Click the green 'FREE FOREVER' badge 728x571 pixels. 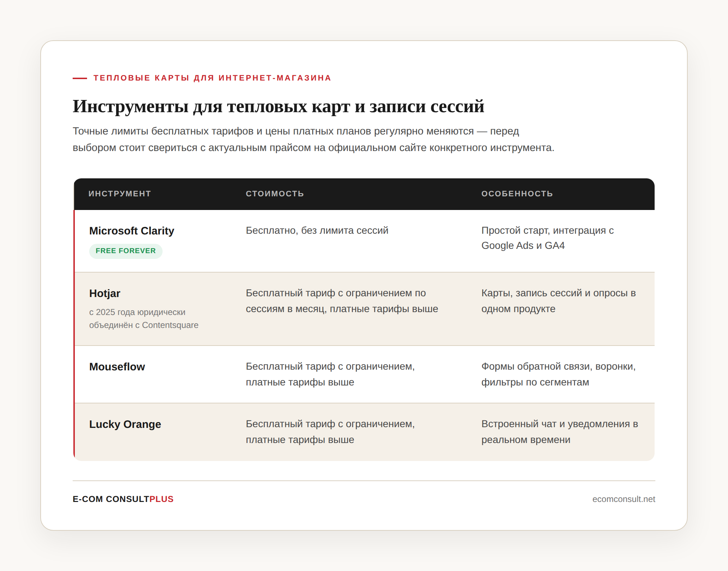[x=126, y=251]
